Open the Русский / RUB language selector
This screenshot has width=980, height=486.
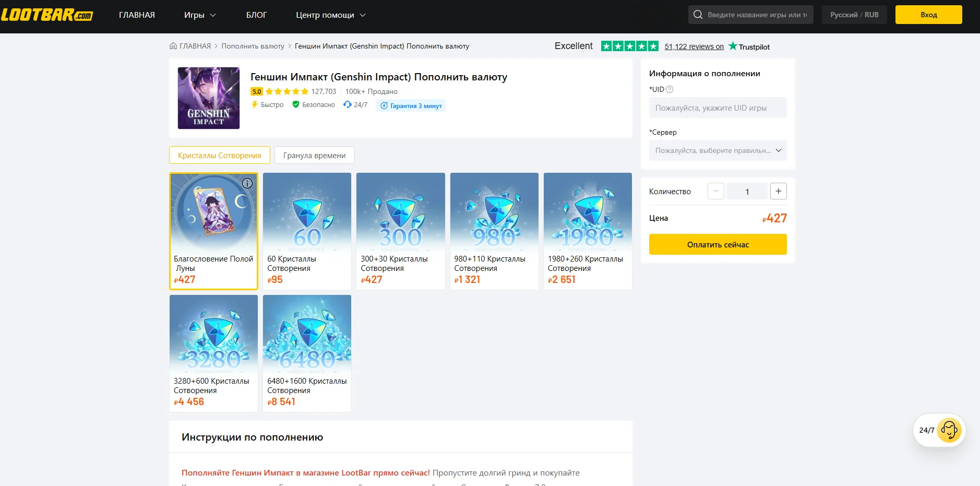pyautogui.click(x=854, y=15)
